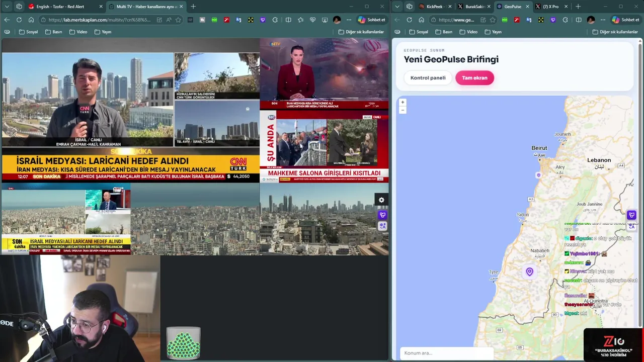
Task: Open Multi TV settings gear over video grid
Action: [381, 200]
